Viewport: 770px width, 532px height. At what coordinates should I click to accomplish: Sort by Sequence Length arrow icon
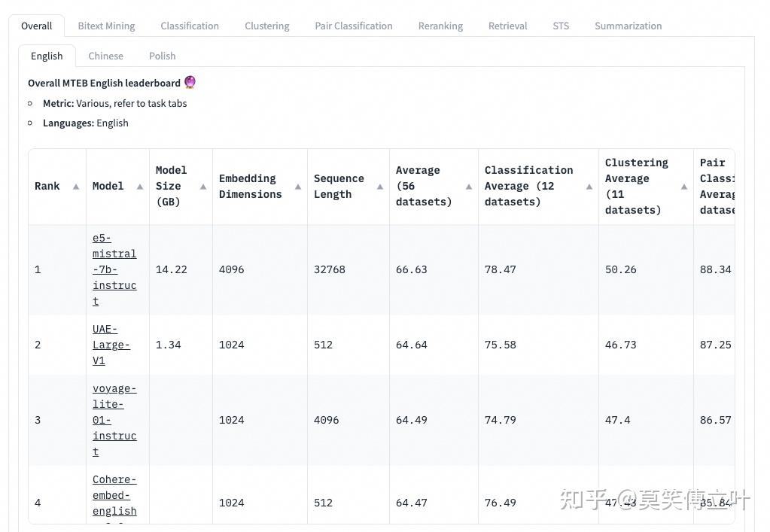coord(380,187)
